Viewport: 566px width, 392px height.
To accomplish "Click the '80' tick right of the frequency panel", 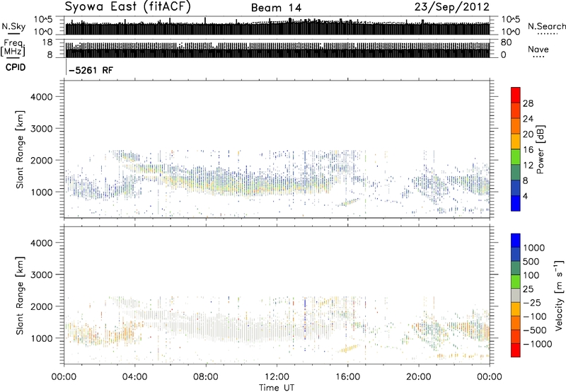I will click(506, 42).
